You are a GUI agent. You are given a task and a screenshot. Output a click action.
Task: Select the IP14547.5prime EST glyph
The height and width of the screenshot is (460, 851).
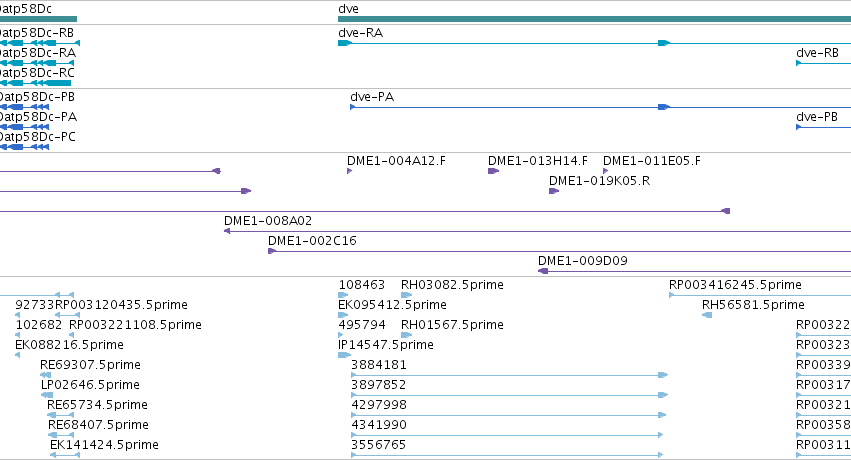click(x=344, y=355)
